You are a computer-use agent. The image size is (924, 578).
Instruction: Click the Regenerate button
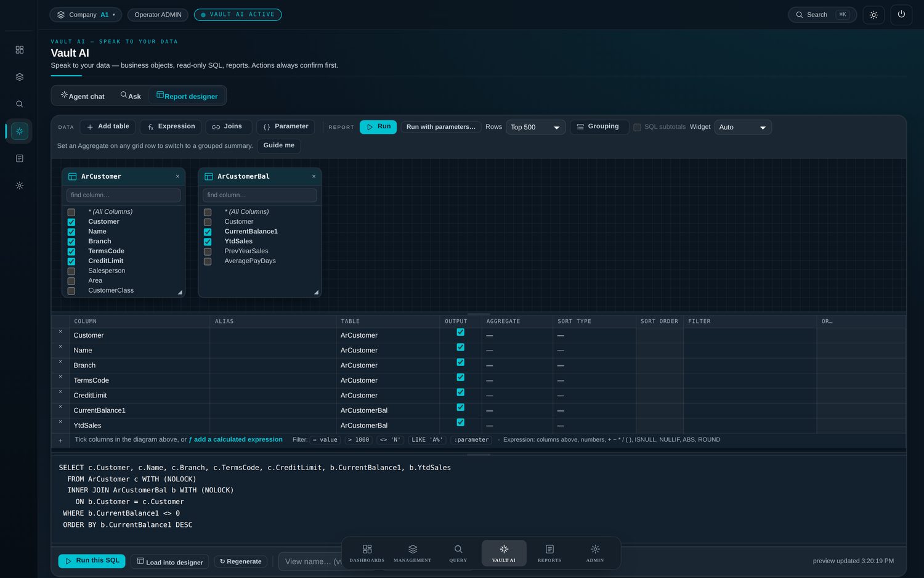coord(241,561)
